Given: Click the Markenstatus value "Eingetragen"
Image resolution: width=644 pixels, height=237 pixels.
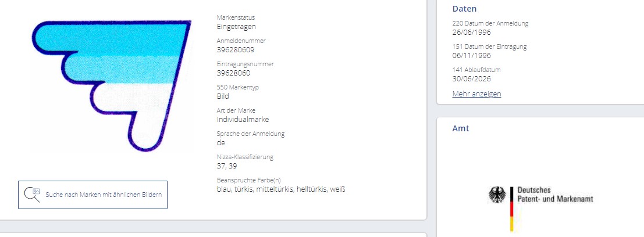Looking at the screenshot, I should pyautogui.click(x=236, y=27).
